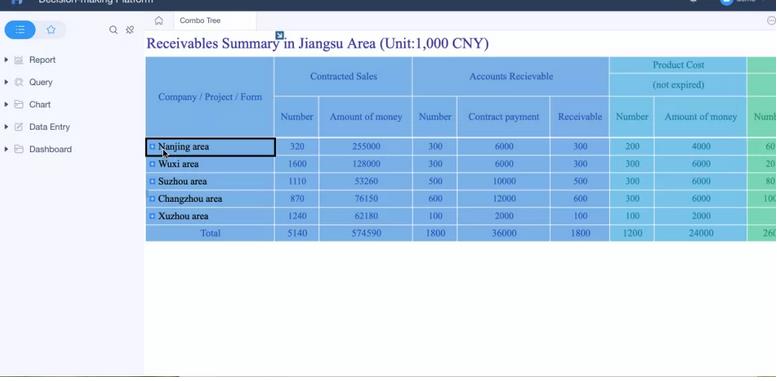This screenshot has height=381, width=777.
Task: Open the Chart sidebar item
Action: [40, 105]
